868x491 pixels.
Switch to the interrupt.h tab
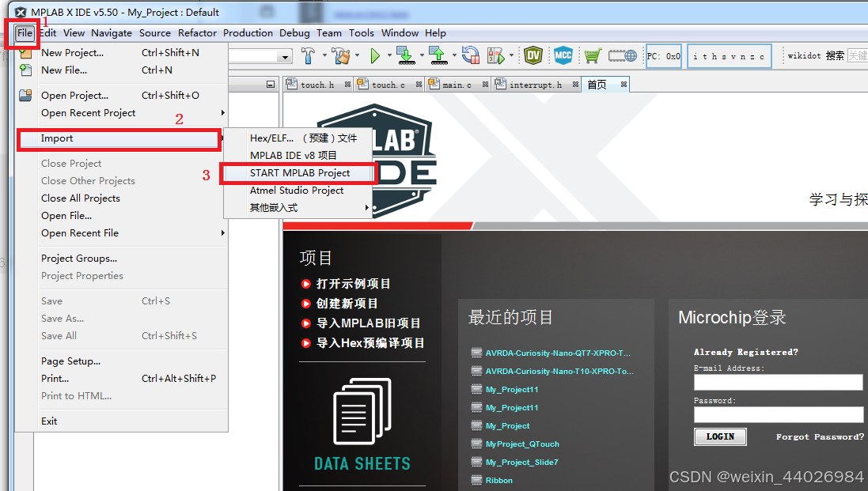click(x=536, y=85)
